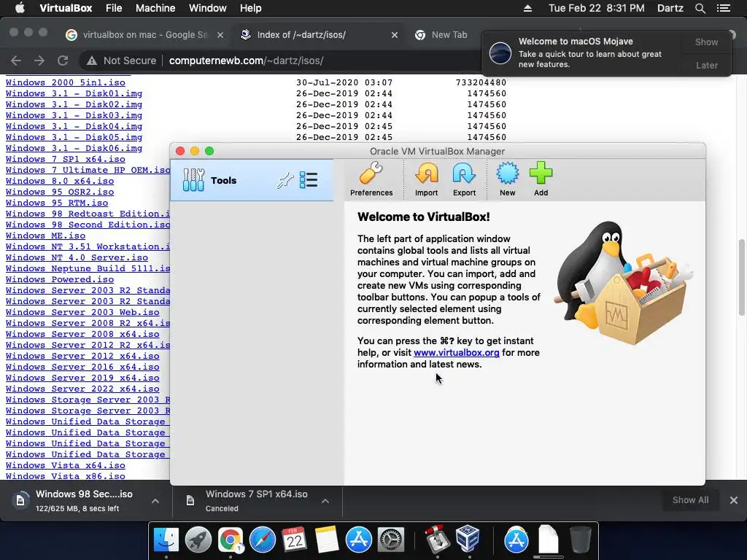
Task: Open Safari from the Dock
Action: [x=262, y=540]
